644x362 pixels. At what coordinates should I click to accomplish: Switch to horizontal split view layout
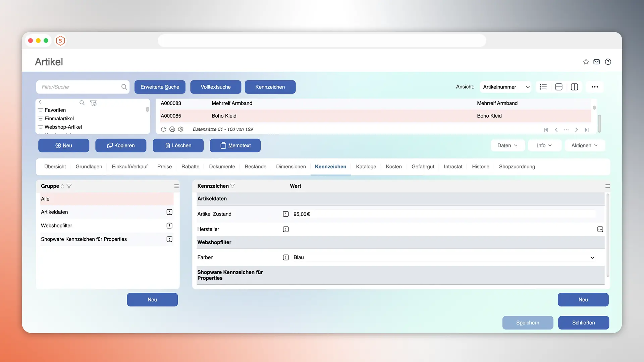point(559,87)
